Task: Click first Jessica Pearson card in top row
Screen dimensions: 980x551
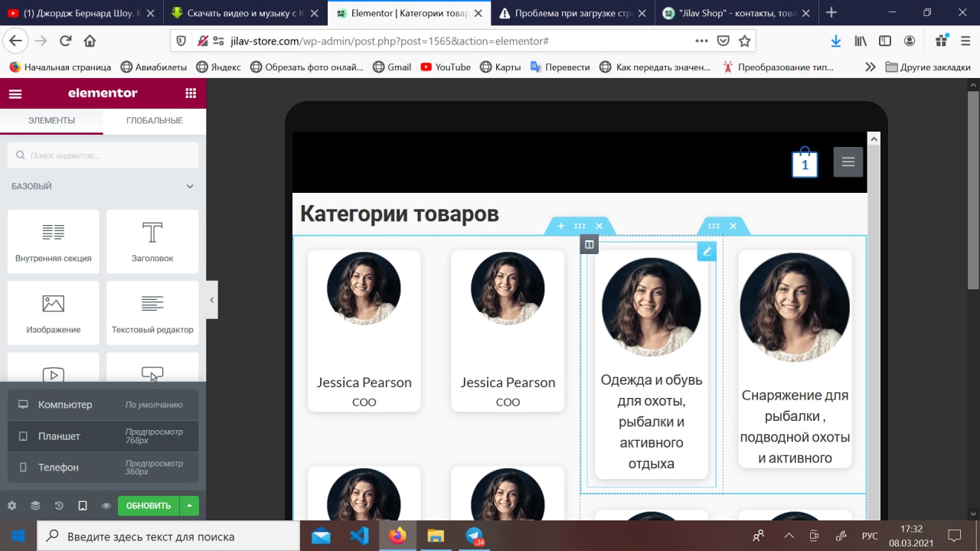Action: [x=364, y=331]
